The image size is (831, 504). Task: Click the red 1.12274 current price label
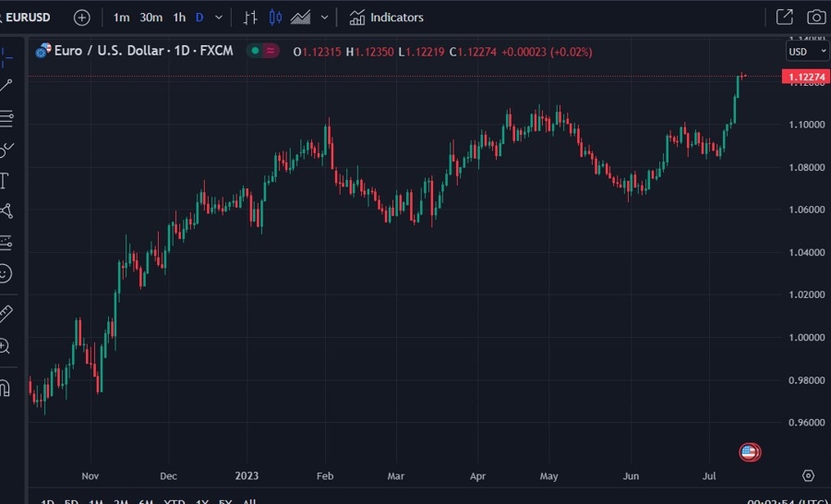(x=806, y=77)
